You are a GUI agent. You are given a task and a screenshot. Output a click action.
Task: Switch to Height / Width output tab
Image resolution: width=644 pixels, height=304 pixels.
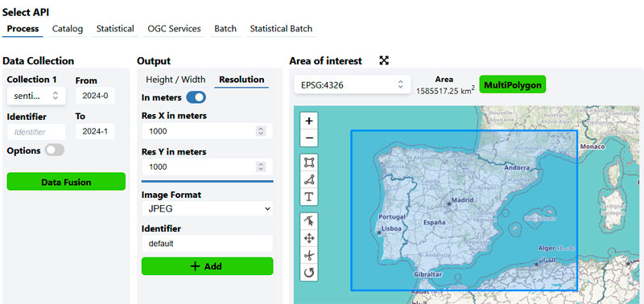[x=175, y=80]
